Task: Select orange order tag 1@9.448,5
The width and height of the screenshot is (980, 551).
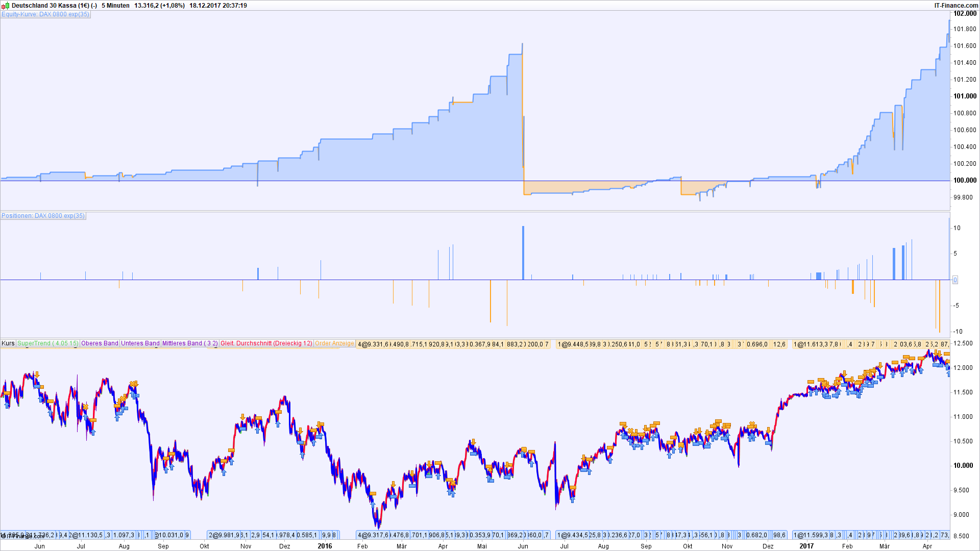Action: pyautogui.click(x=573, y=344)
